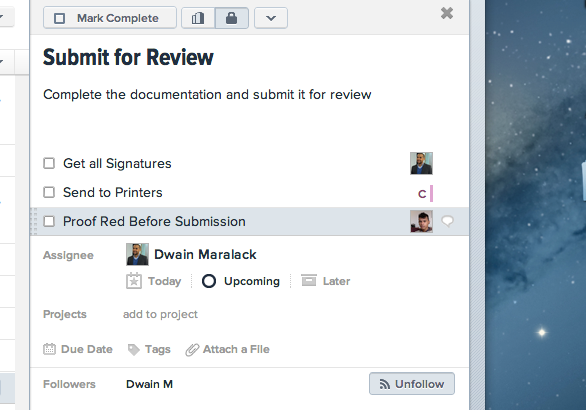Click the project/workspace visibility icon beside lock
The width and height of the screenshot is (586, 410).
click(198, 18)
